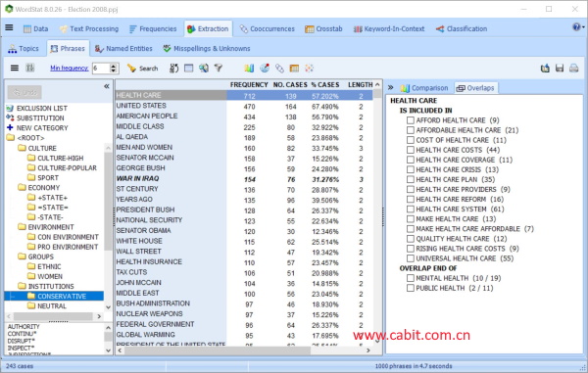Click right arrow of phrase table horizontal scrollbar

tap(368, 350)
